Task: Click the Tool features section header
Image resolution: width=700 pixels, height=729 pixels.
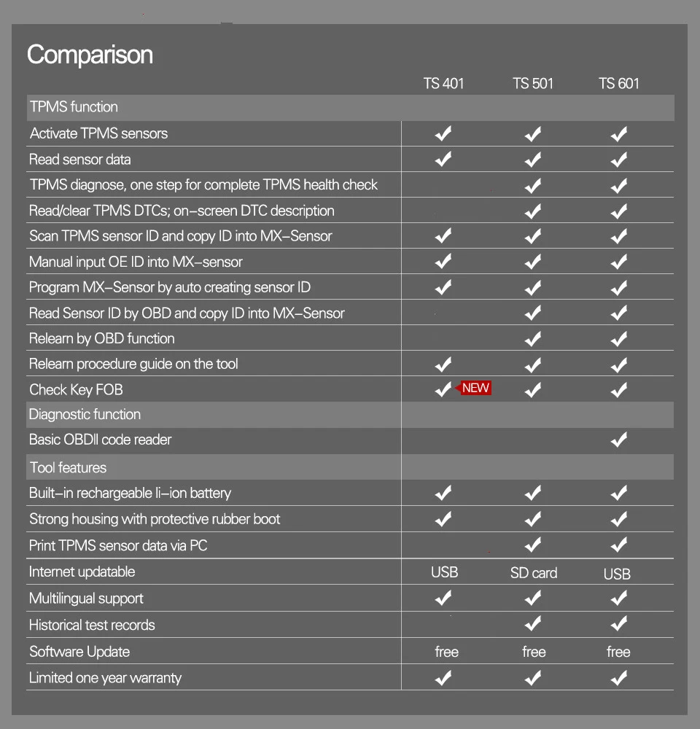Action: point(350,467)
